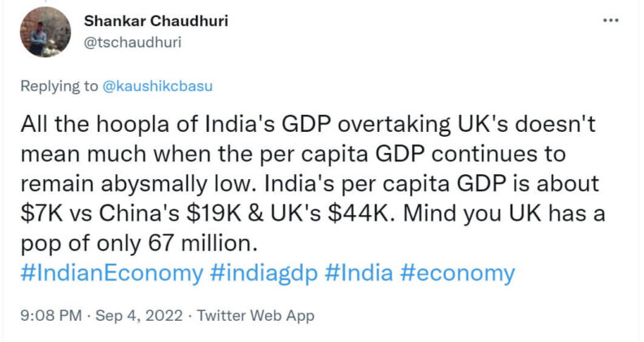The height and width of the screenshot is (342, 644).
Task: Open the three-dot more options menu
Action: coord(610,20)
